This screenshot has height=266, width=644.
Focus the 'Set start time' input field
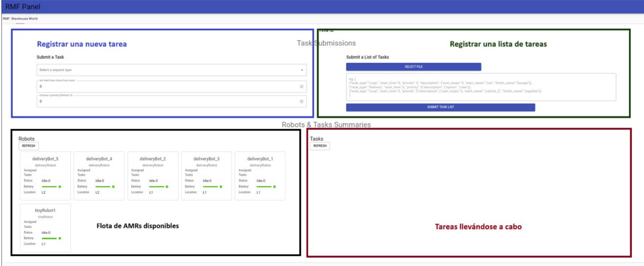pyautogui.click(x=172, y=86)
